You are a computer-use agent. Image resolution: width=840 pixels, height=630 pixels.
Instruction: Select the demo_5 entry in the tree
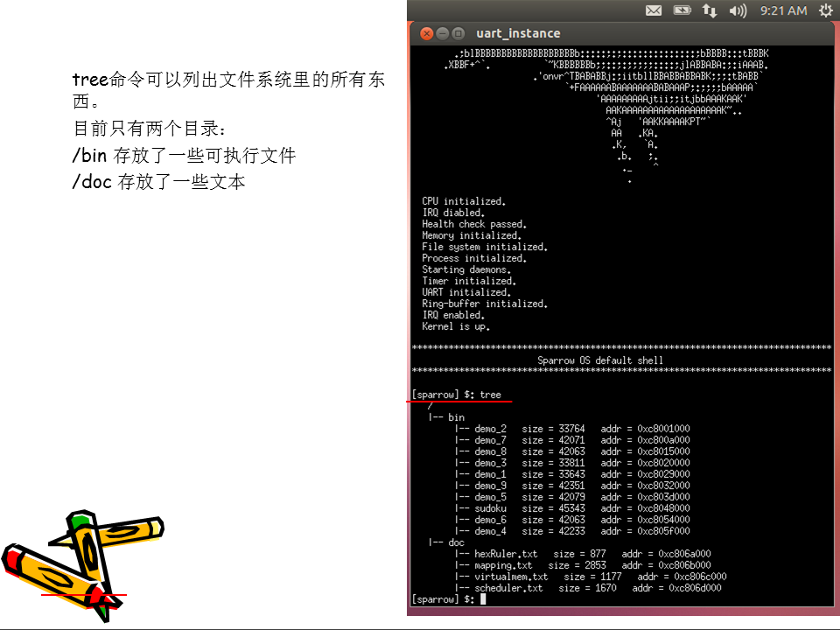491,496
